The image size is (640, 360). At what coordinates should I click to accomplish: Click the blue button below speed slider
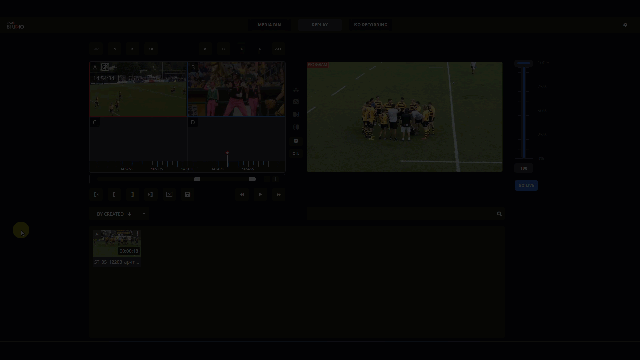pyautogui.click(x=526, y=186)
